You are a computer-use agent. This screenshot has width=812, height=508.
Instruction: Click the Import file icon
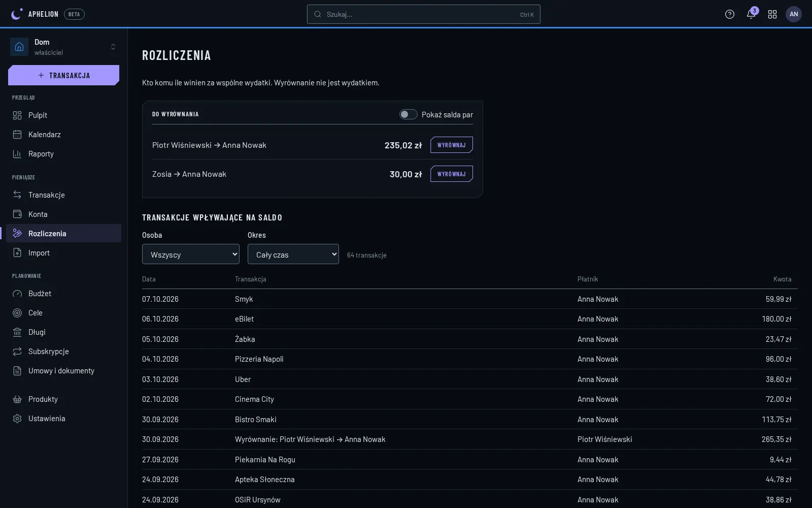pyautogui.click(x=17, y=253)
